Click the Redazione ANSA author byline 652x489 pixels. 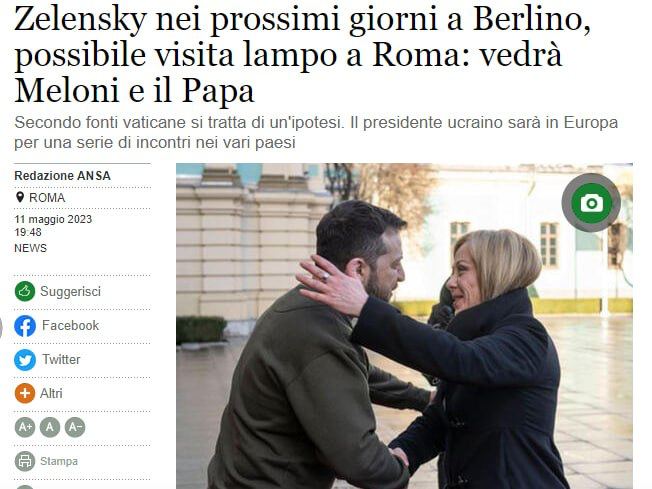[62, 176]
